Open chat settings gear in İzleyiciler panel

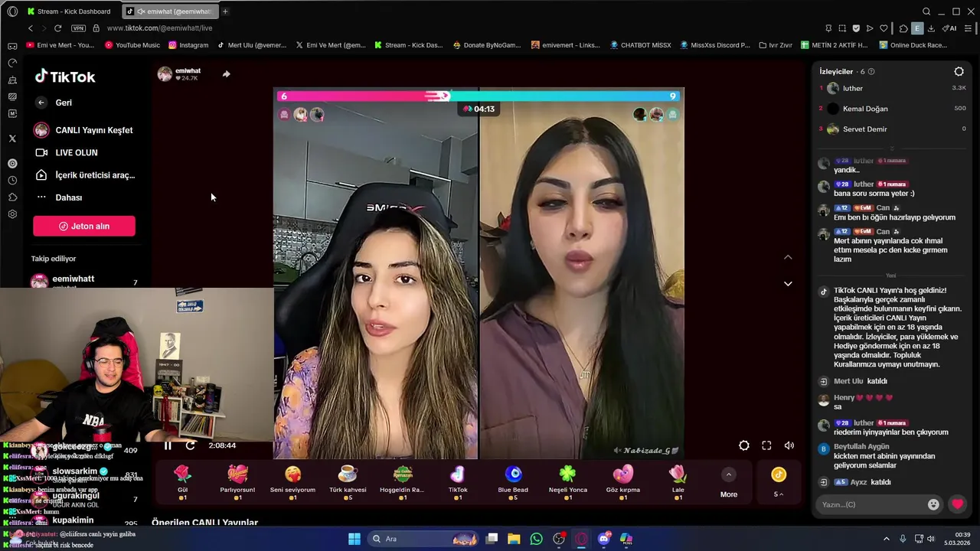959,71
